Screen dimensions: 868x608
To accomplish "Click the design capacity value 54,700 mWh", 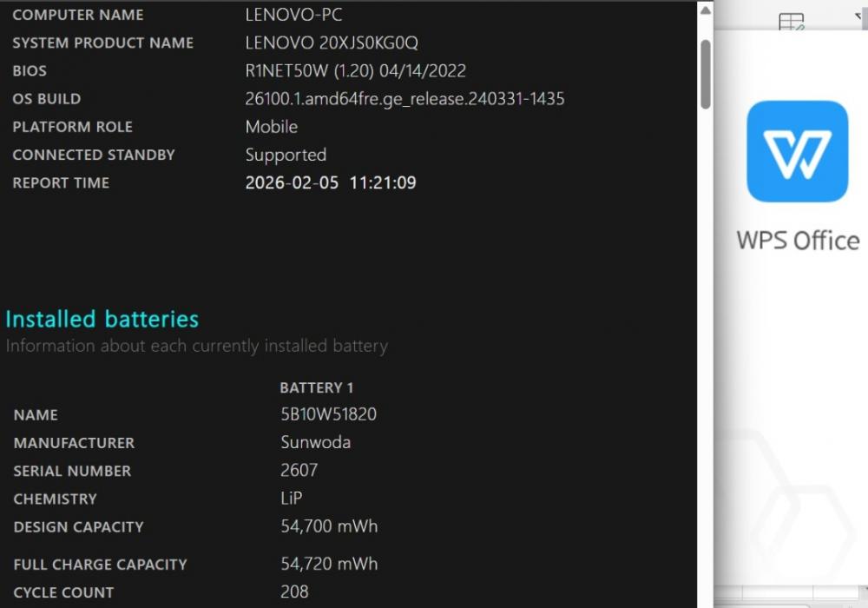I will (x=329, y=526).
